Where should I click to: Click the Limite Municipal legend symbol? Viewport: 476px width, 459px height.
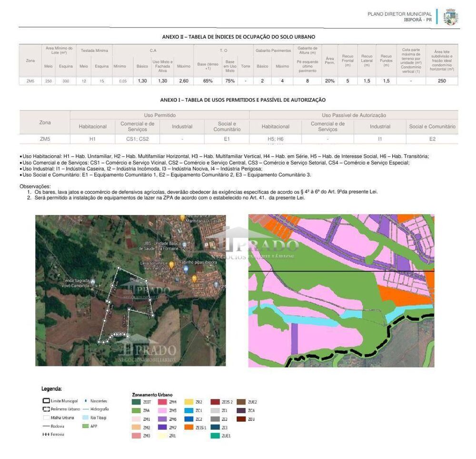coord(46,401)
